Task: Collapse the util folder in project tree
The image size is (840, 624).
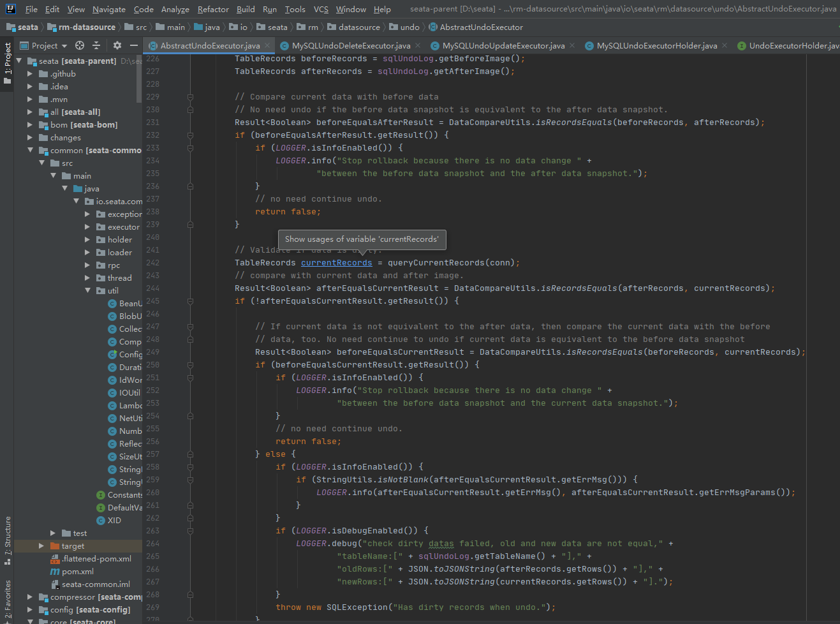Action: tap(88, 291)
